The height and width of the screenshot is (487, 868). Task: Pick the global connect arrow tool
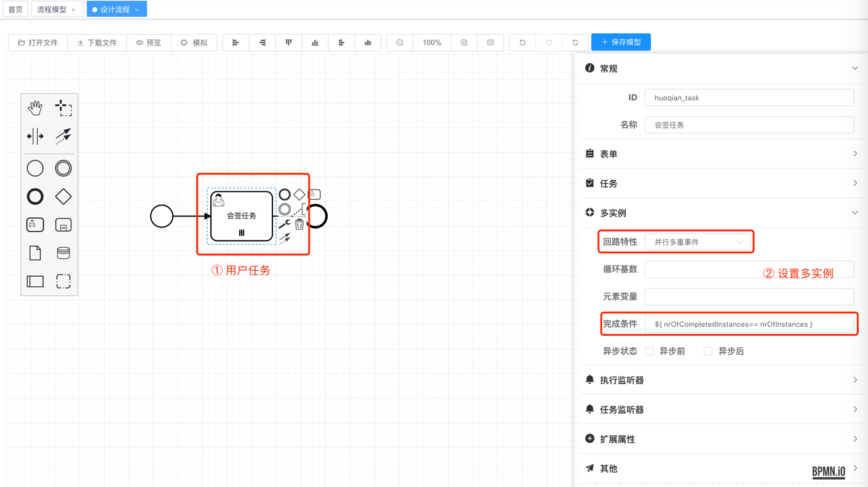point(63,136)
